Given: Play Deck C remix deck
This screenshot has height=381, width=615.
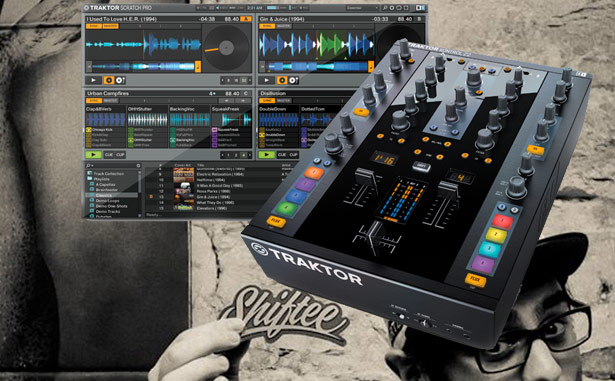Looking at the screenshot, I should pyautogui.click(x=93, y=155).
